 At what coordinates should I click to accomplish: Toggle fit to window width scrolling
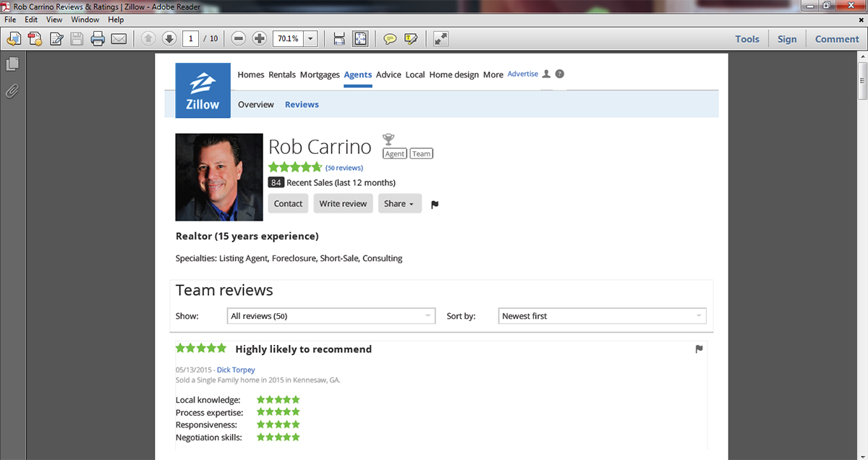(339, 39)
